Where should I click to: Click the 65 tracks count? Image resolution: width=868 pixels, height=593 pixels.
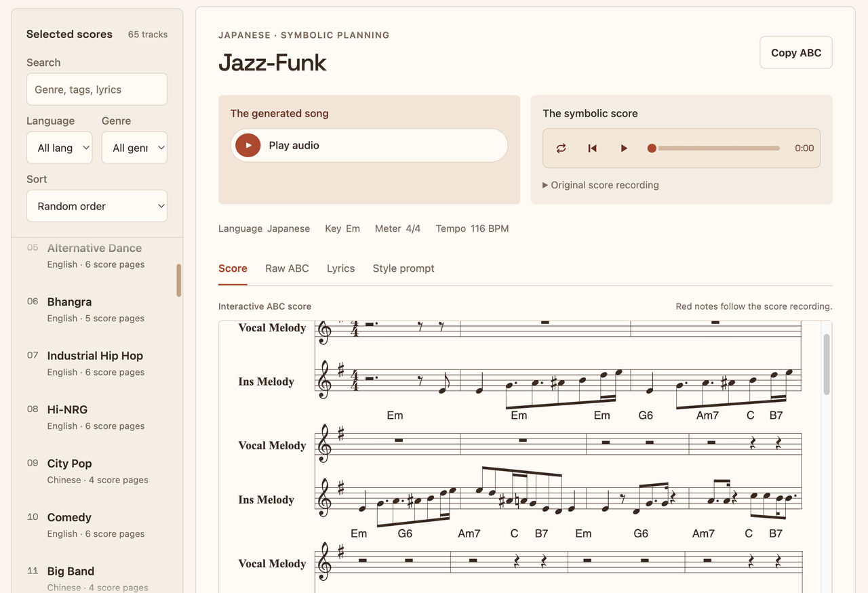pyautogui.click(x=148, y=35)
